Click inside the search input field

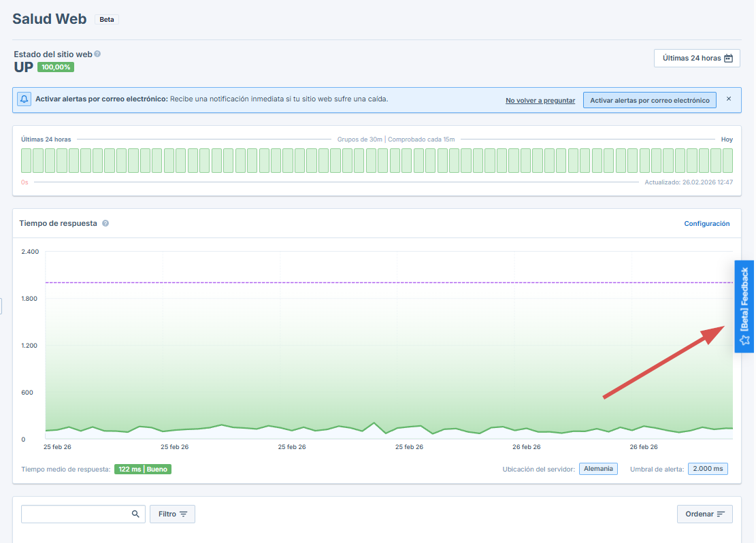point(75,514)
